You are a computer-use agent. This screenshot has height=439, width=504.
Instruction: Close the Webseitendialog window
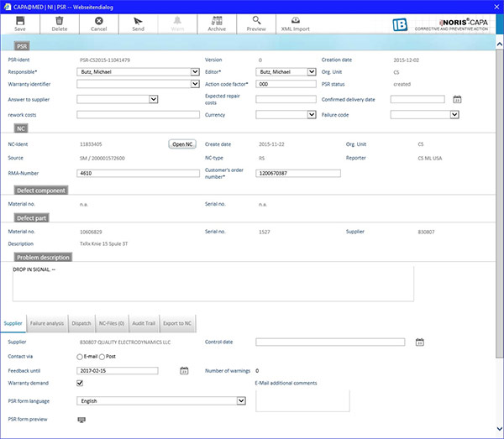(x=496, y=7)
